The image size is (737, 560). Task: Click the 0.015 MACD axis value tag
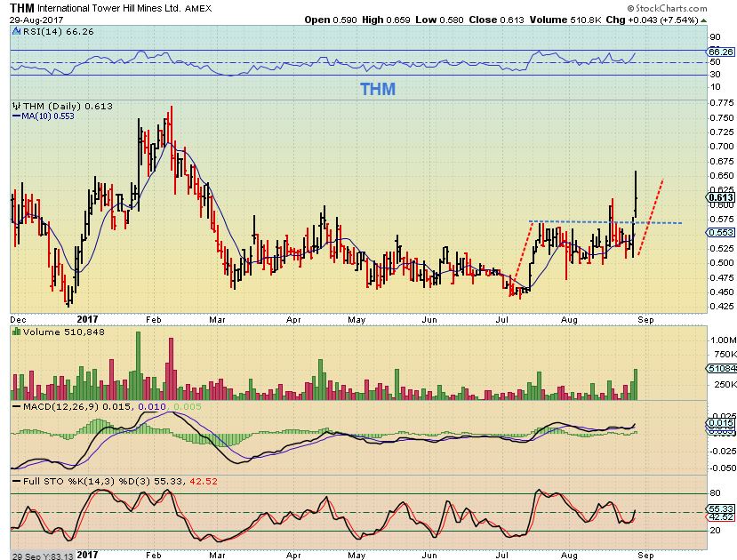point(720,423)
